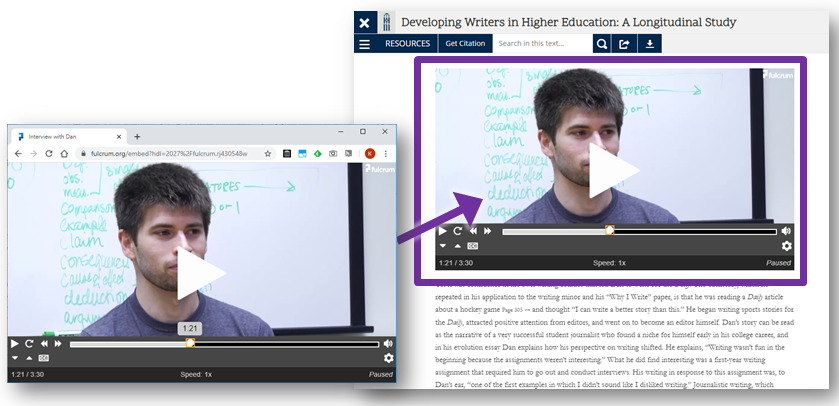Click the download icon in reader toolbar
This screenshot has width=839, height=406.
point(650,44)
